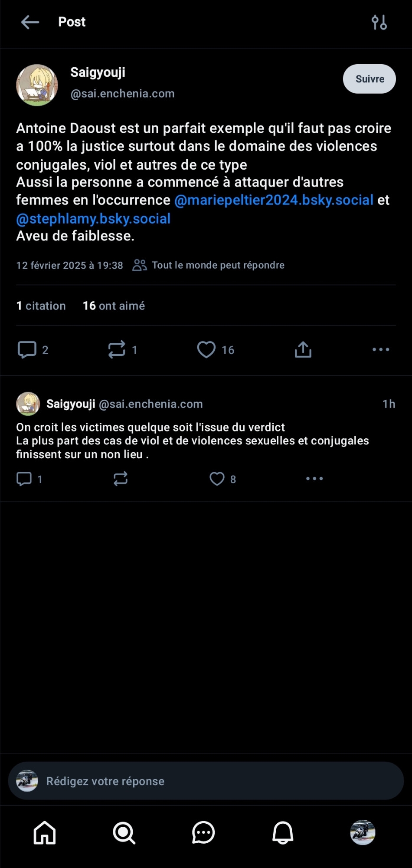The height and width of the screenshot is (868, 412).
Task: Go back using the arrow icon
Action: [30, 22]
